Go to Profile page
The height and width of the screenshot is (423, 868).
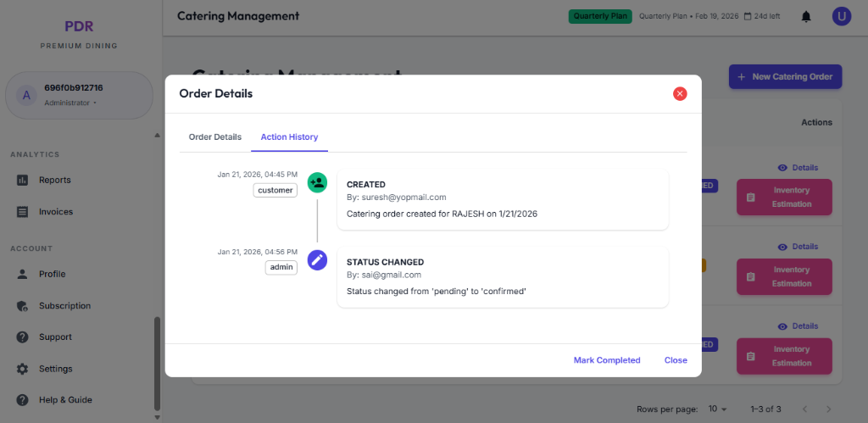[52, 274]
